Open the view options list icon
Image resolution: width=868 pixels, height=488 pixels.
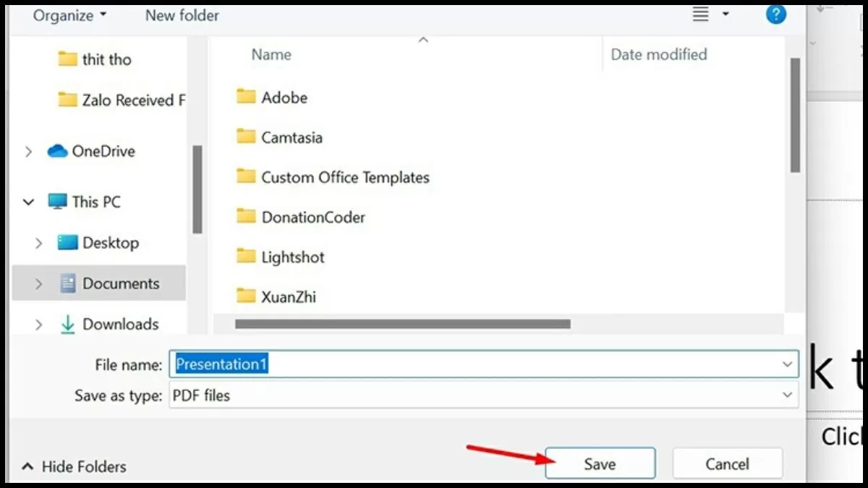tap(701, 14)
